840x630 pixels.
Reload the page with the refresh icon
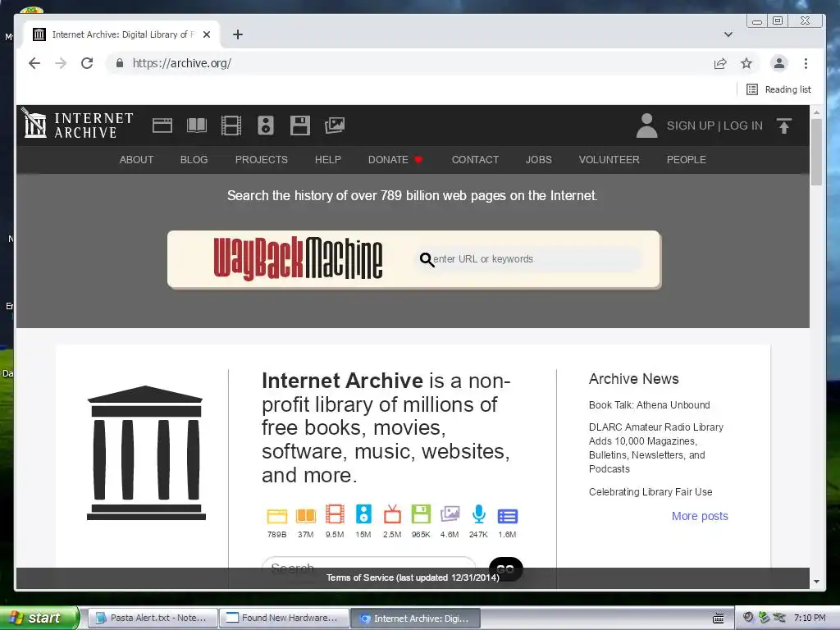[x=87, y=63]
